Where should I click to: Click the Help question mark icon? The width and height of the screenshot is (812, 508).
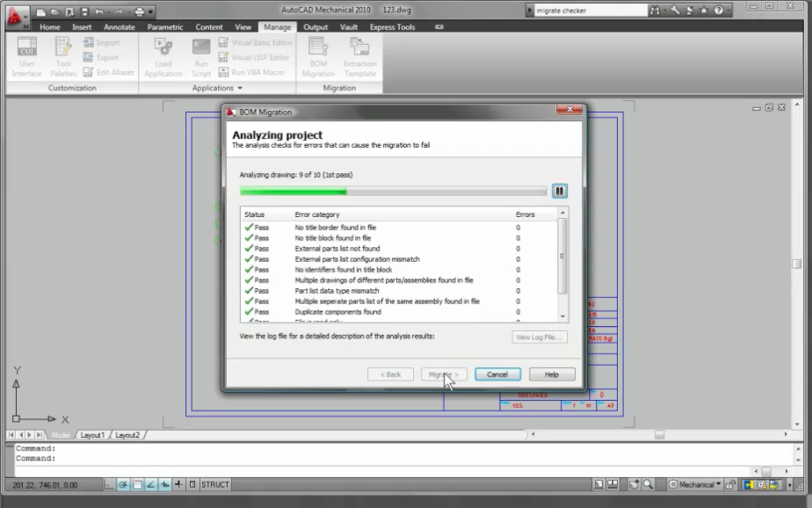pos(718,11)
